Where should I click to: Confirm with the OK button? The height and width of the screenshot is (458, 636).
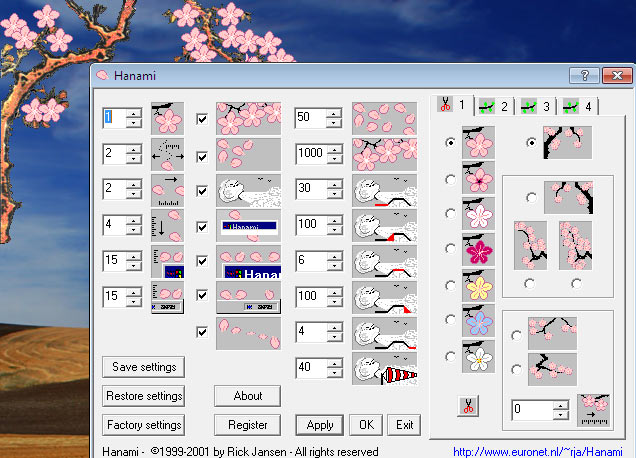[366, 425]
